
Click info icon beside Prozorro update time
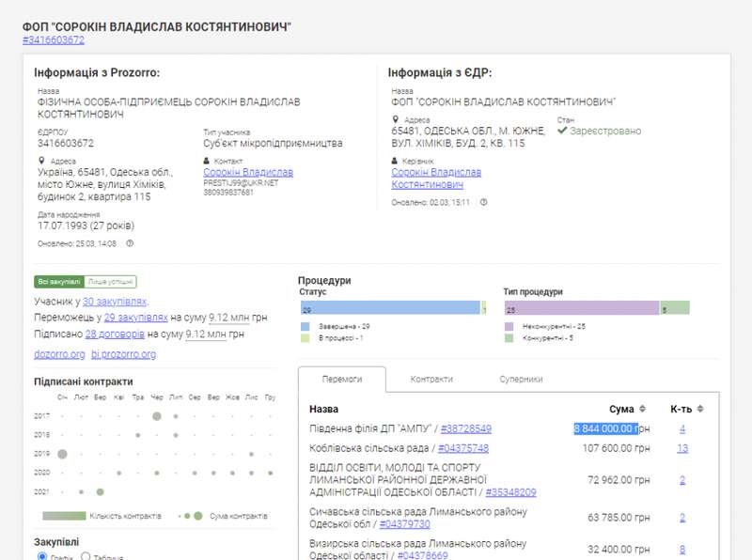(130, 243)
